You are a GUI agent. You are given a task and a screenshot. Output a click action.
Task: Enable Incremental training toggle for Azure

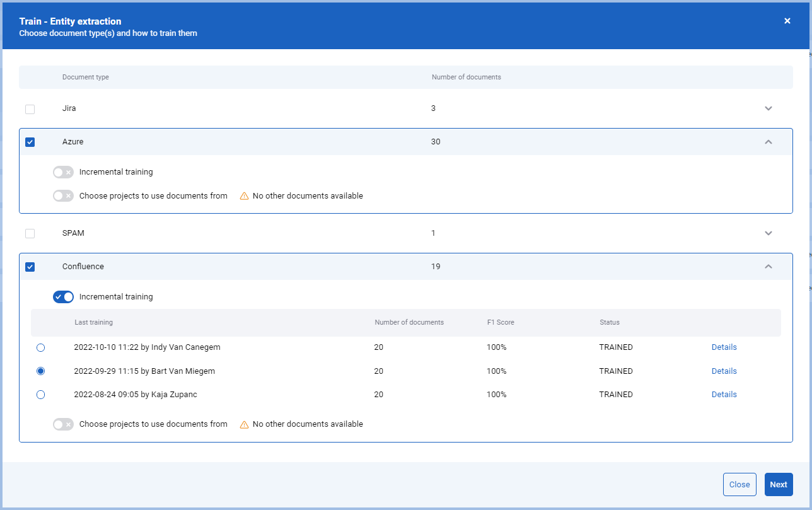click(x=63, y=172)
